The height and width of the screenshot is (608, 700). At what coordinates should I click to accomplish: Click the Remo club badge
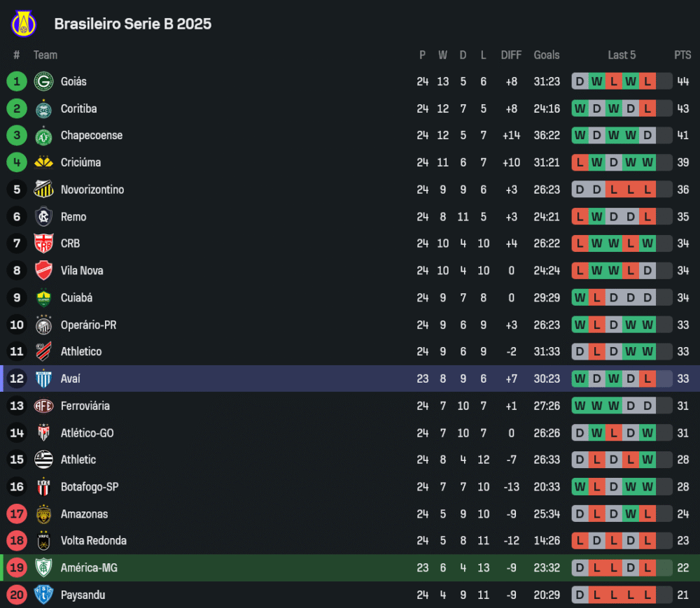click(43, 217)
